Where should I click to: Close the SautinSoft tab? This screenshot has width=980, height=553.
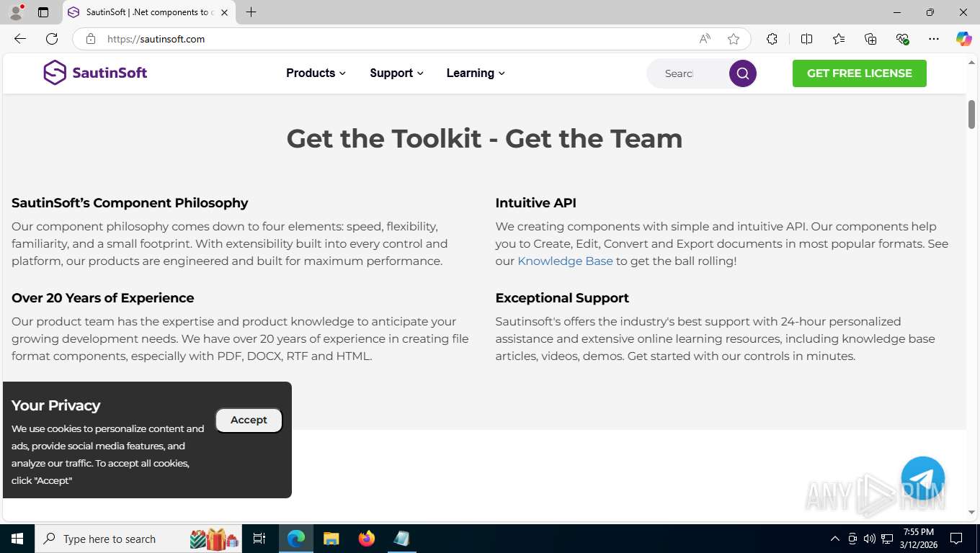[224, 12]
